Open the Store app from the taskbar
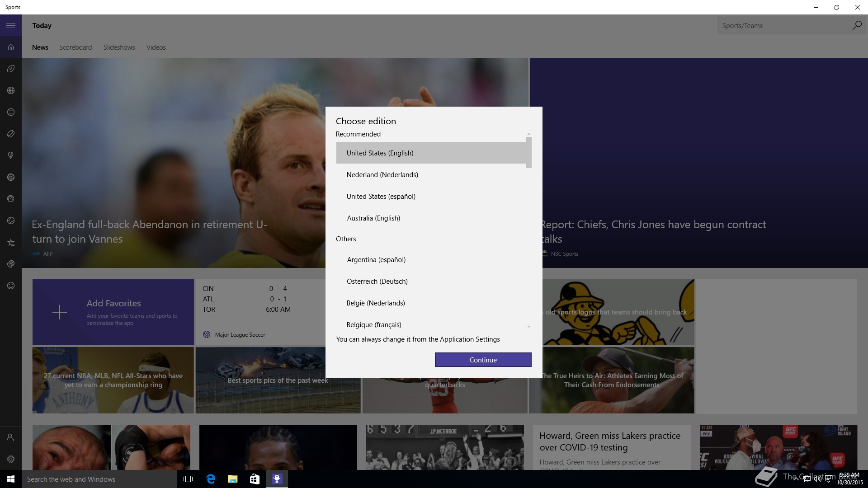868x488 pixels. point(255,479)
